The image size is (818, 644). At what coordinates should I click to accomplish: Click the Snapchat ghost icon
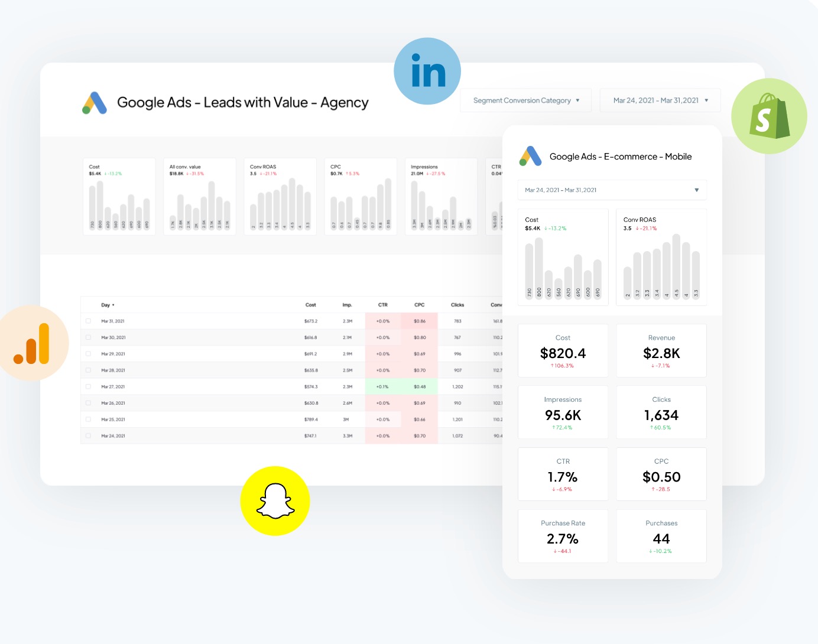(x=275, y=501)
